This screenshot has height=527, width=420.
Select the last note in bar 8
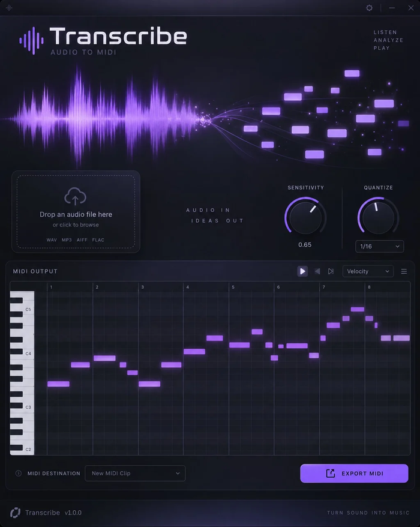click(401, 338)
